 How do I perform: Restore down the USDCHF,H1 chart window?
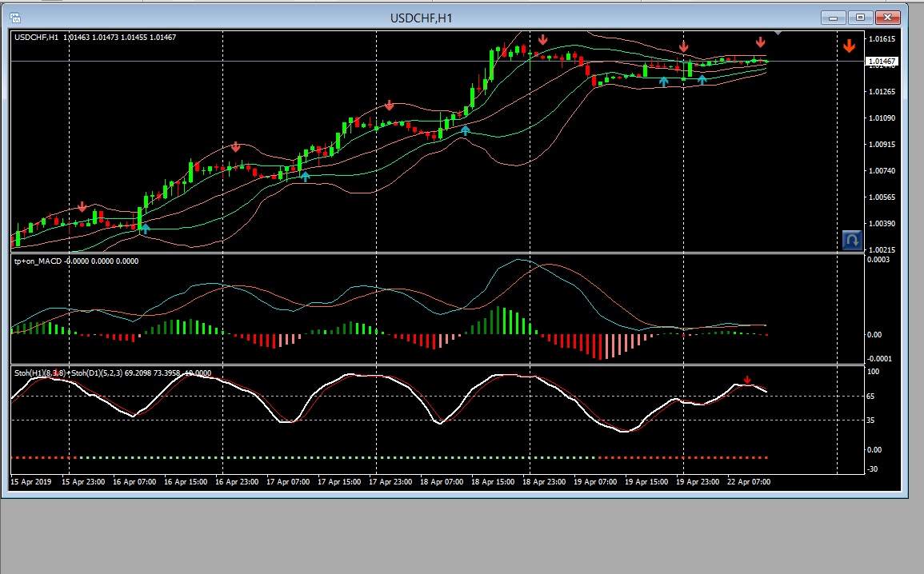click(x=860, y=18)
